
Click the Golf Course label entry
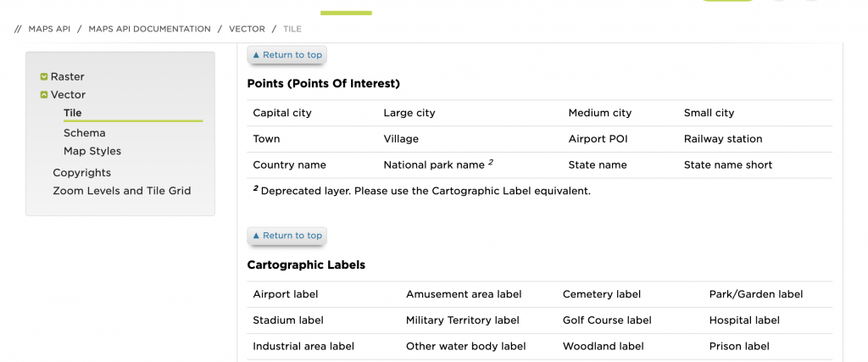pyautogui.click(x=607, y=320)
